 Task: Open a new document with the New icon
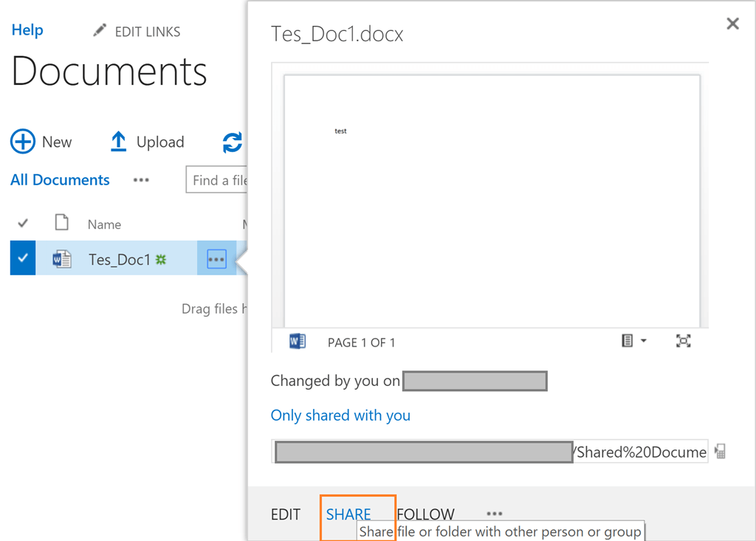(x=22, y=142)
